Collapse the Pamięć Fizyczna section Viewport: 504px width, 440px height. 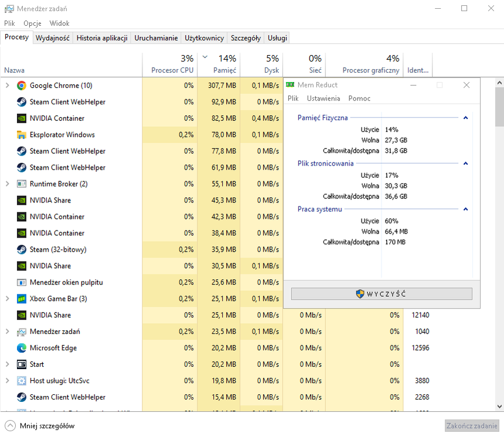tap(465, 118)
